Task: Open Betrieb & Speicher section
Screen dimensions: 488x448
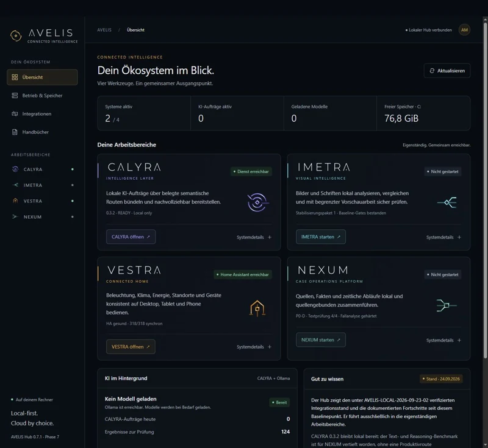Action: coord(42,96)
